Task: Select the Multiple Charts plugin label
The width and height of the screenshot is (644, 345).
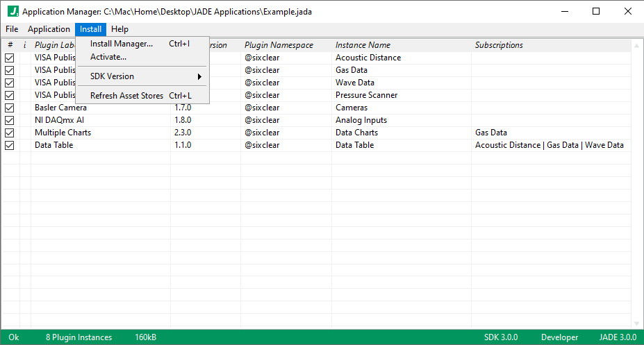Action: (63, 133)
